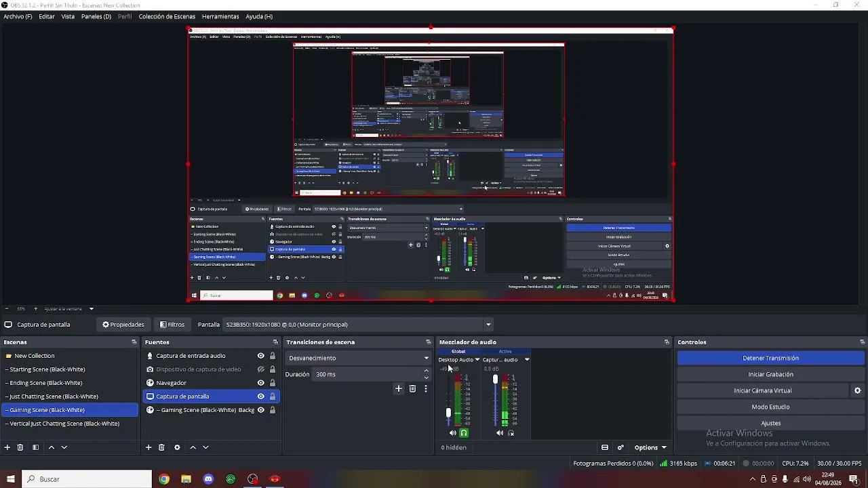The image size is (868, 488).
Task: Expand Desktop Audio options arrow
Action: coord(477,360)
